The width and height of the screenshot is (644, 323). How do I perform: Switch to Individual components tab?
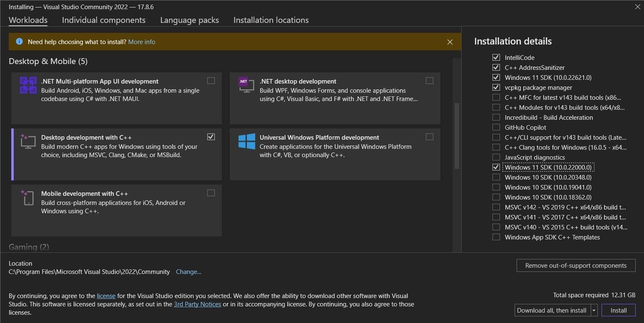pos(104,20)
